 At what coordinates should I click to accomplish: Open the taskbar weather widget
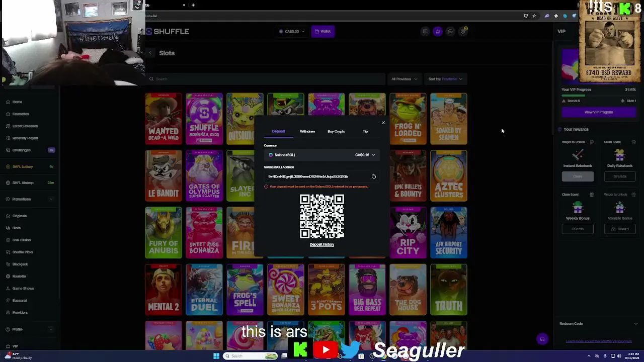click(18, 356)
